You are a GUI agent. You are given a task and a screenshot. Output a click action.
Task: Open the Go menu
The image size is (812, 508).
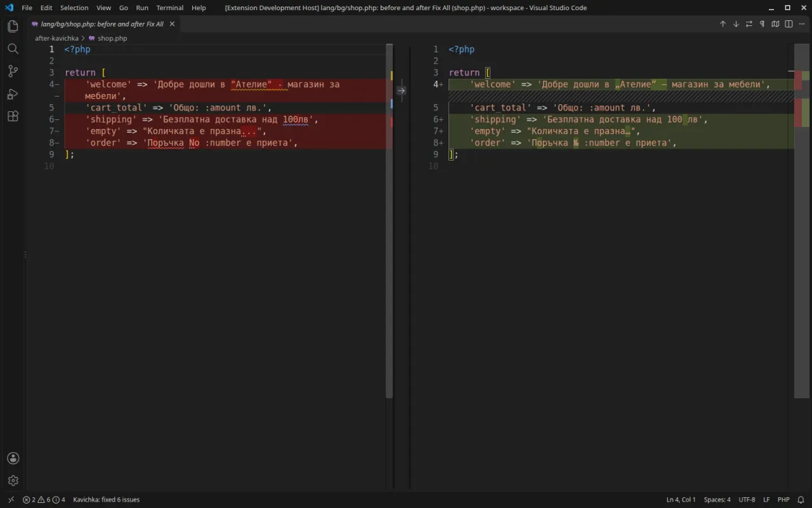(124, 8)
